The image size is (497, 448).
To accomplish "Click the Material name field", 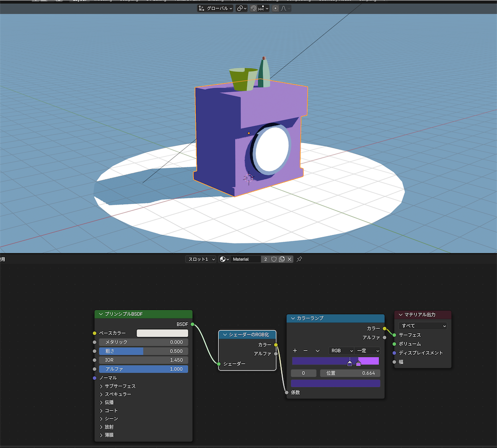I will click(246, 259).
